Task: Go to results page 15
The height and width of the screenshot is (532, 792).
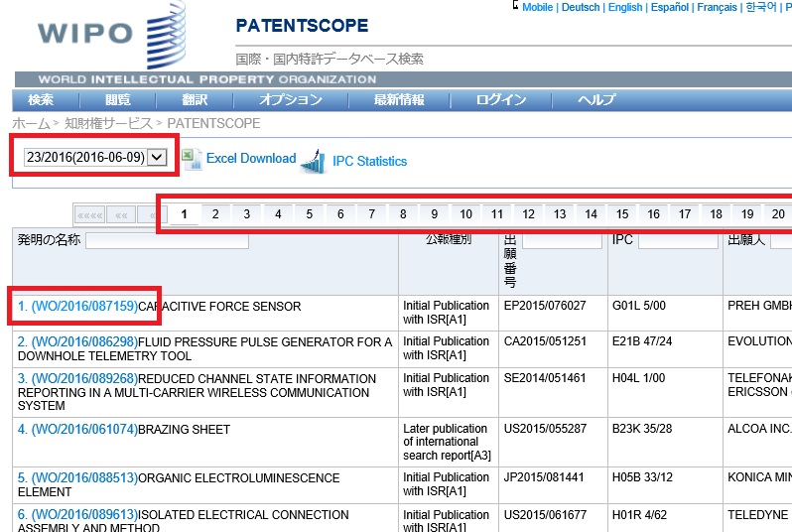Action: point(623,214)
